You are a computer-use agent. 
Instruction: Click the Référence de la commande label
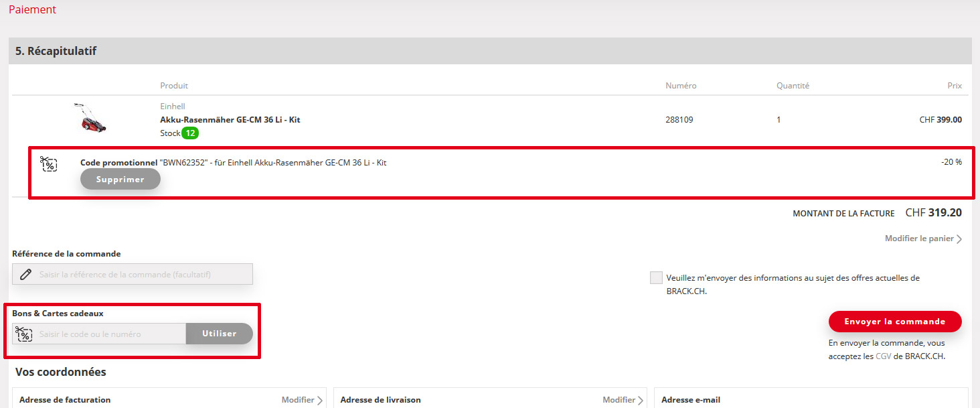(66, 254)
